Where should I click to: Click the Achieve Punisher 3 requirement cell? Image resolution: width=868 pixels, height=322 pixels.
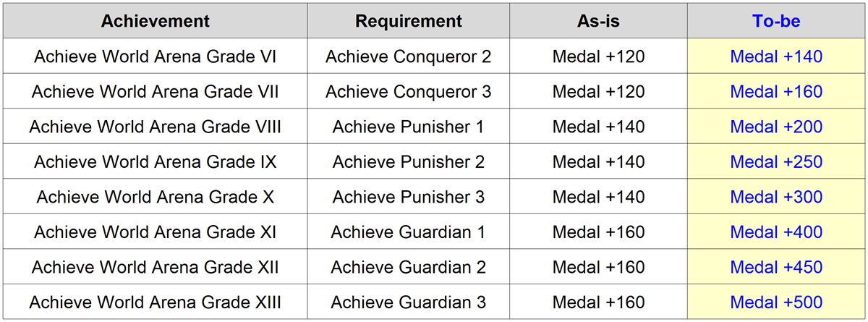(x=408, y=197)
